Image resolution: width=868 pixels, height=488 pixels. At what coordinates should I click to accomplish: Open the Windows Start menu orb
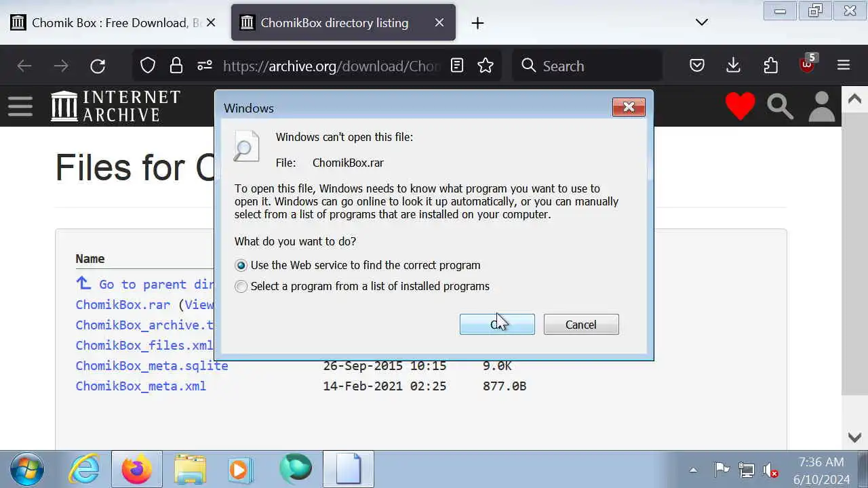[27, 469]
